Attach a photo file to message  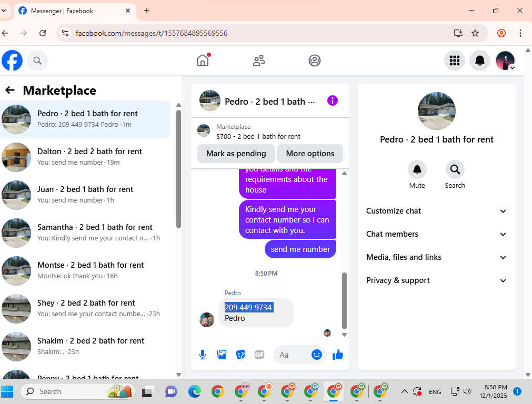222,355
